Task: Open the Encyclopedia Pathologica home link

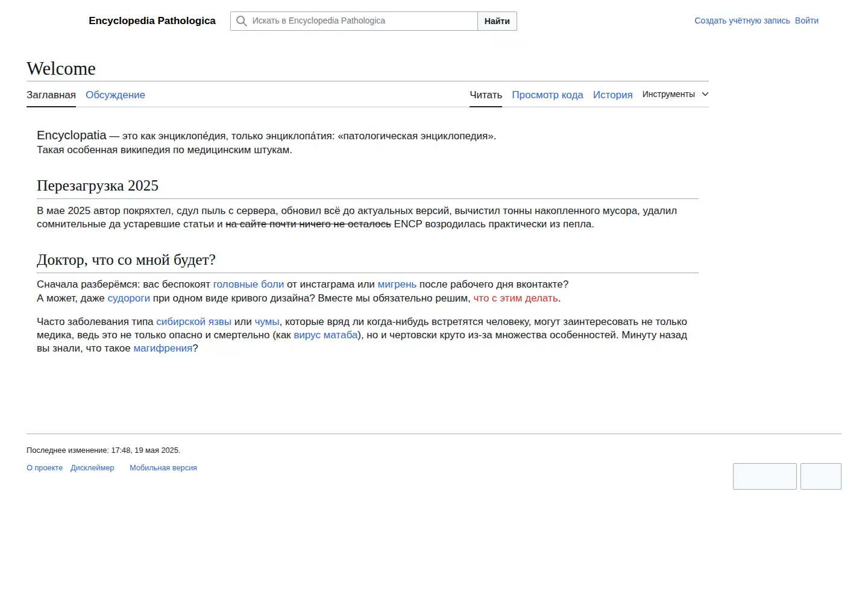Action: pos(152,21)
